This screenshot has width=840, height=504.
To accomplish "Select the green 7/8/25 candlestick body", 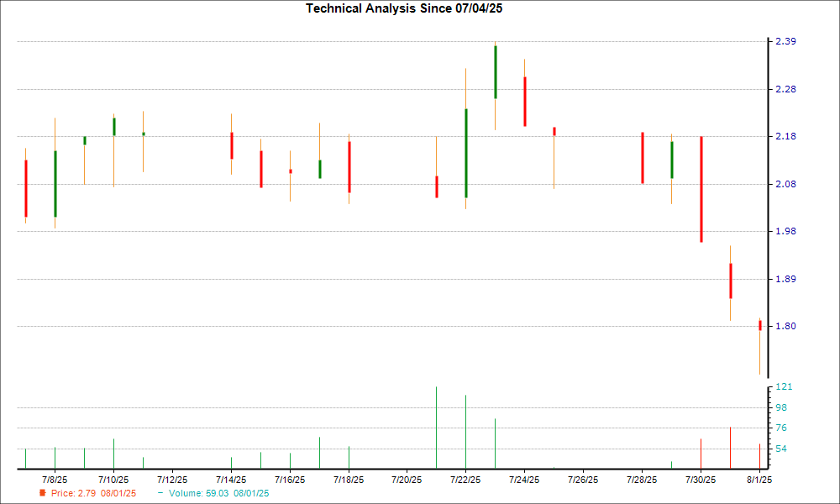I will pos(55,184).
